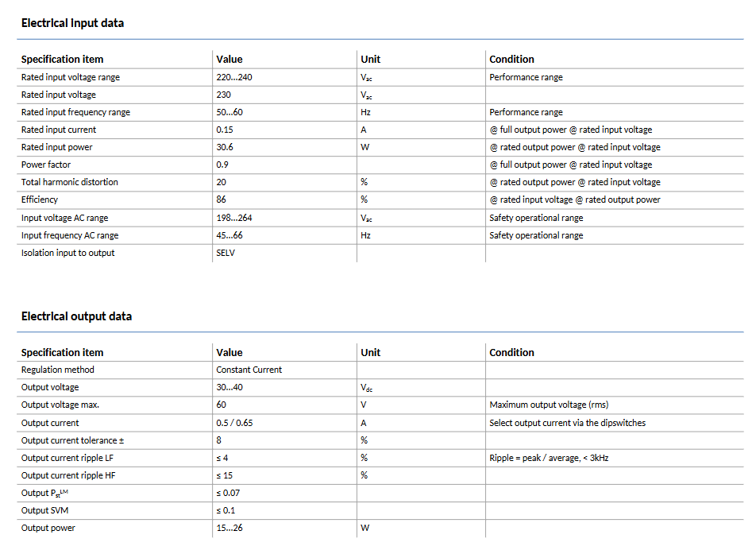Click the Constant Current value cell

pyautogui.click(x=249, y=370)
